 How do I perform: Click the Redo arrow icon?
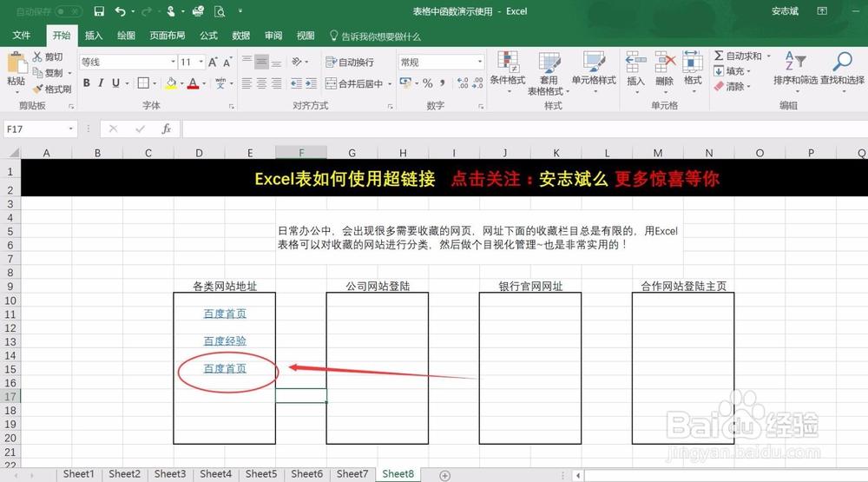[147, 11]
